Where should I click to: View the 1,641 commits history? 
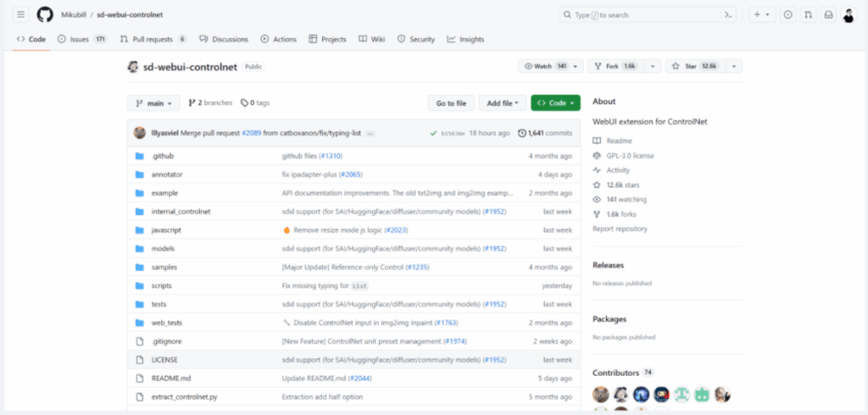tap(545, 133)
